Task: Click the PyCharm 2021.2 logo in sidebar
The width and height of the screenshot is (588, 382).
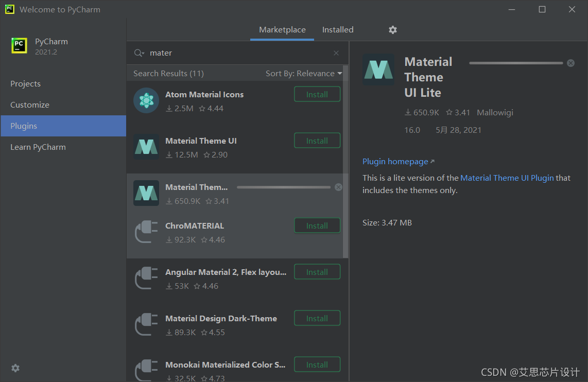Action: [x=19, y=46]
